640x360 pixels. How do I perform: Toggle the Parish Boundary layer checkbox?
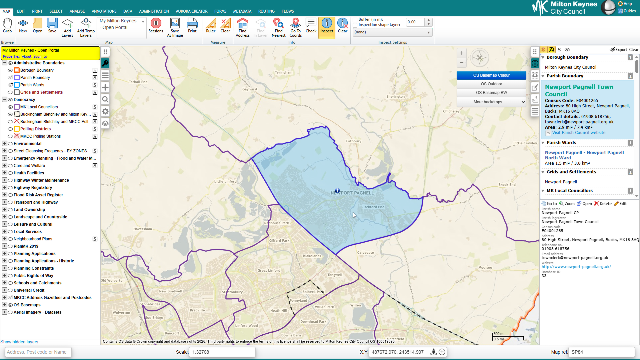click(11, 78)
